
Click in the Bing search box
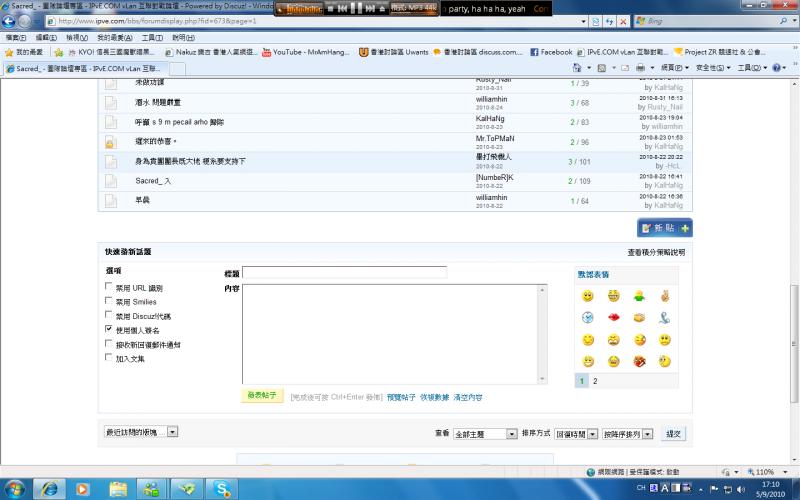pyautogui.click(x=711, y=21)
